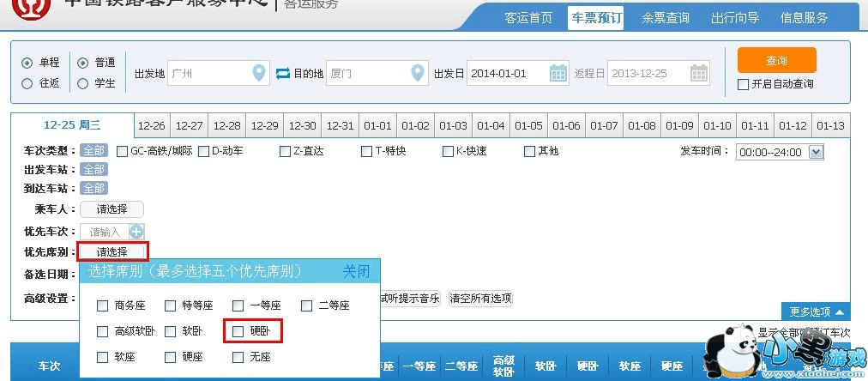The image size is (868, 381).
Task: Open the 信息服务 nav item
Action: (804, 18)
